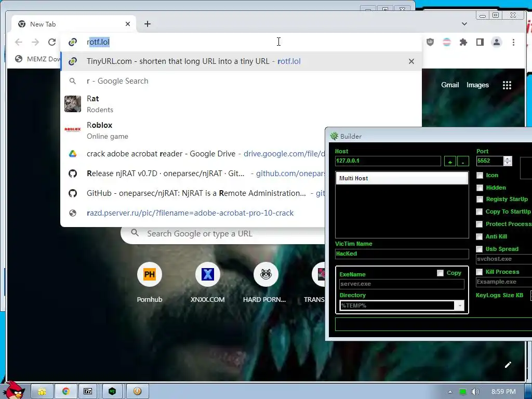
Task: Select the razd.pserver.ru suggestion
Action: (193, 213)
